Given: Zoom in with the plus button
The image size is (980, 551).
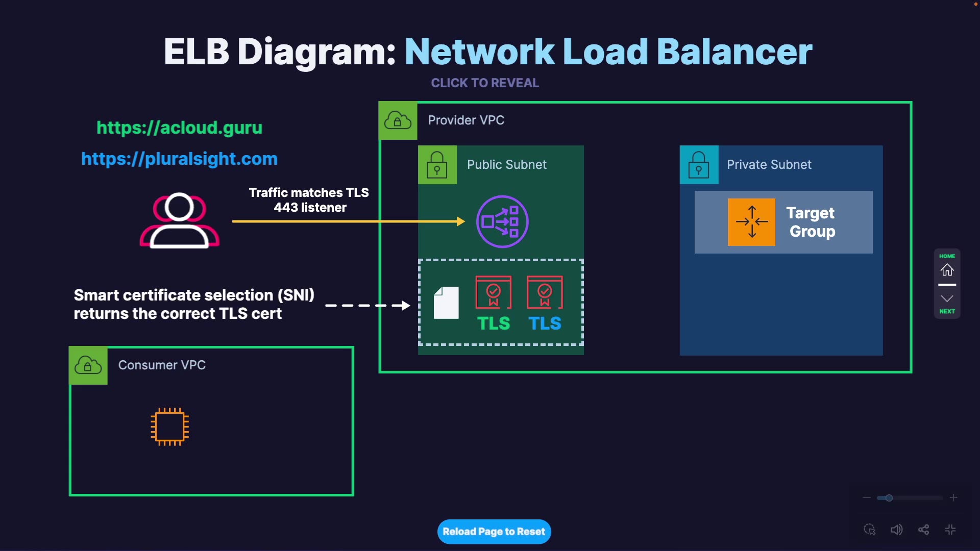Looking at the screenshot, I should (x=953, y=497).
